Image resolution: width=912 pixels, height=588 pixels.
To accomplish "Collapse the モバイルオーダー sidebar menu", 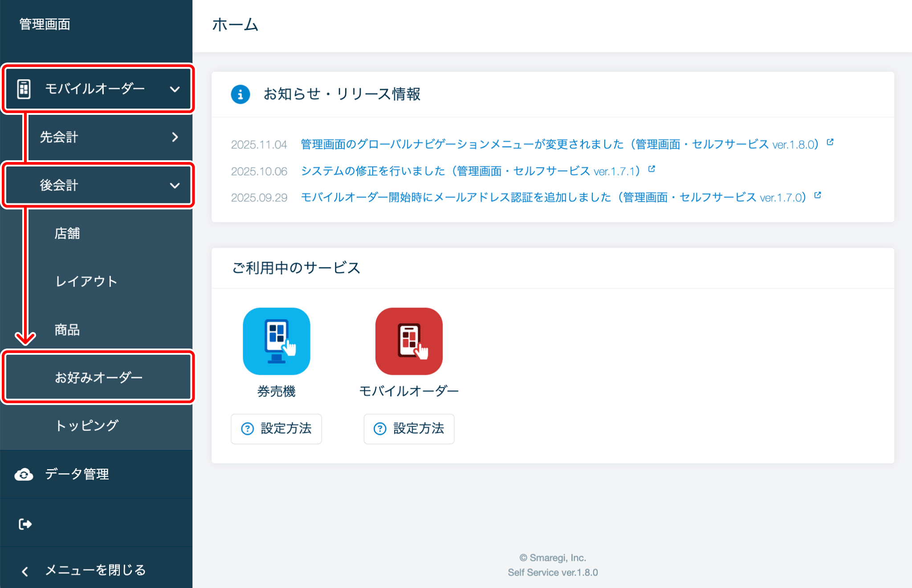I will [x=175, y=89].
